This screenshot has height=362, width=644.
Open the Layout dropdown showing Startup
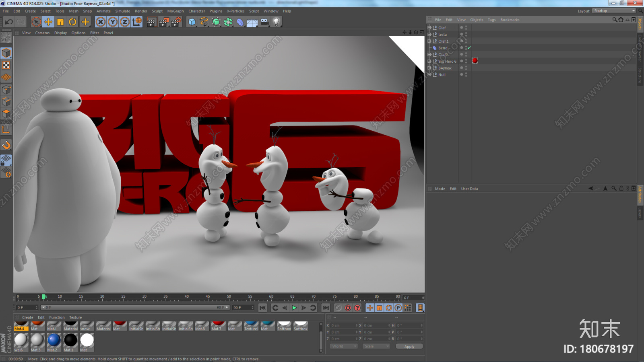614,11
